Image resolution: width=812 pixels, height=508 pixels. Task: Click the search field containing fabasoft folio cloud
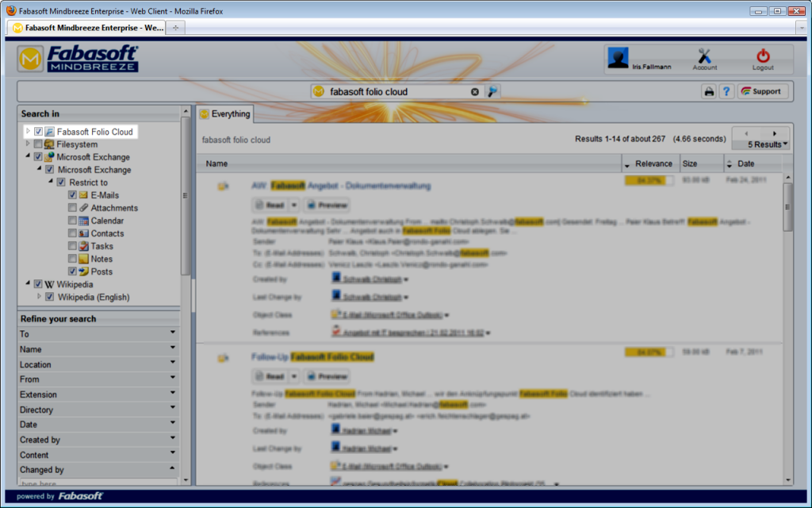[x=399, y=92]
